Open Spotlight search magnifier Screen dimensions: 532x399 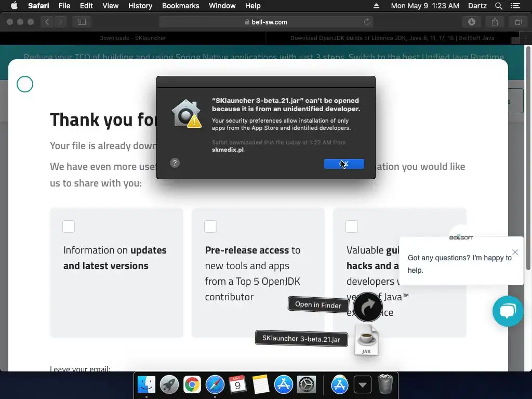[498, 6]
